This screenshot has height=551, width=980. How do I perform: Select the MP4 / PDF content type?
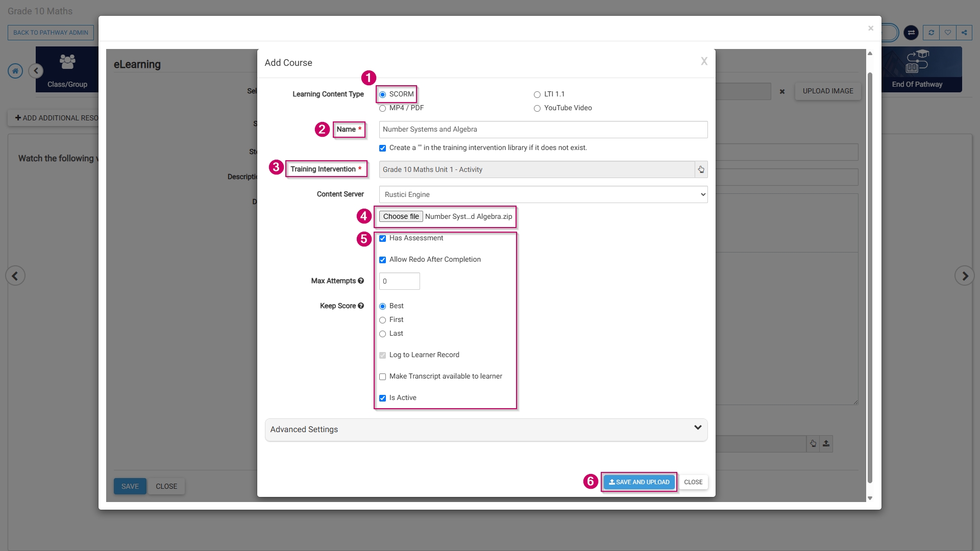[382, 108]
